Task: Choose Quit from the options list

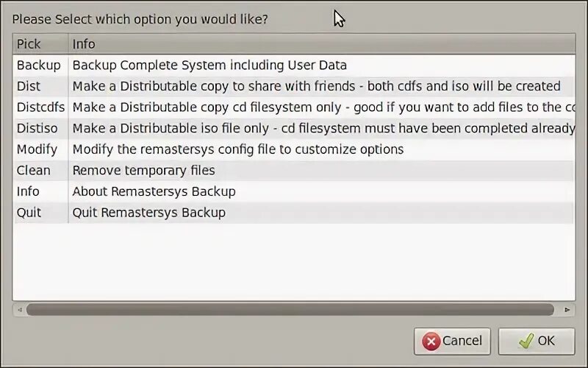Action: pos(29,213)
